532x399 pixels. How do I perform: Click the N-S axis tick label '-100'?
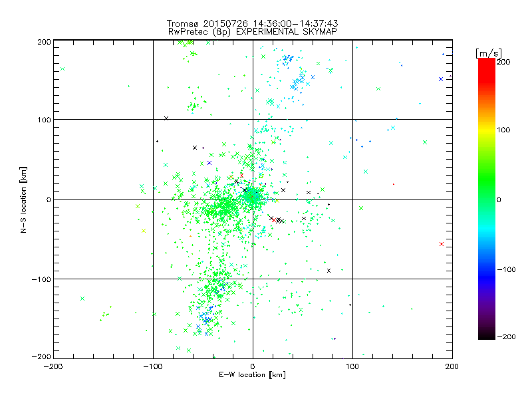coord(41,279)
